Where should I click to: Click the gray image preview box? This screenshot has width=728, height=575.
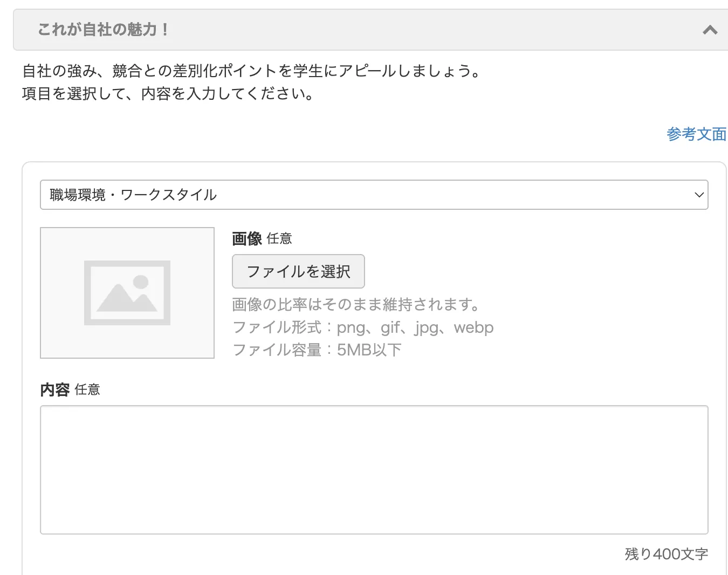127,293
